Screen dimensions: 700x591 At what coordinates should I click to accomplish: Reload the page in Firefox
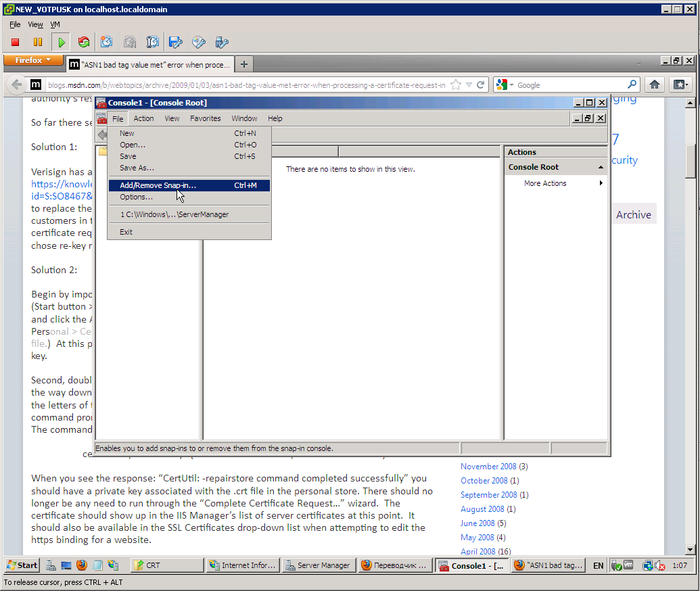[481, 85]
